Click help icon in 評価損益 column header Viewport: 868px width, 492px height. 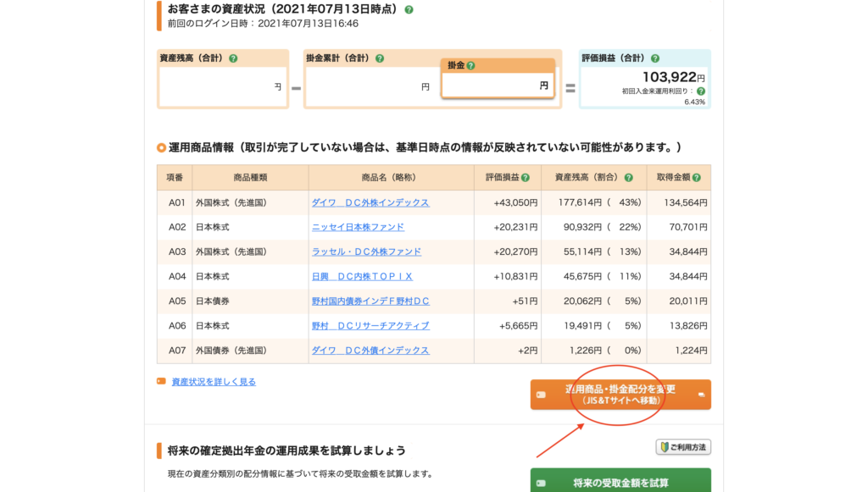525,178
